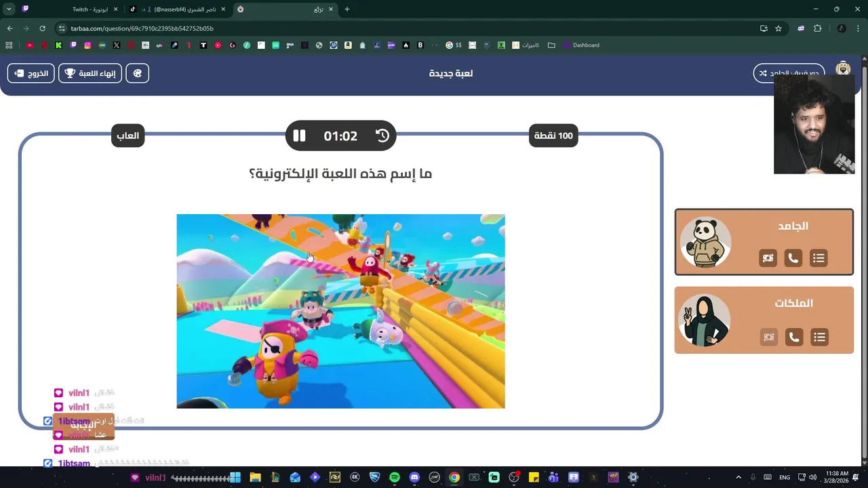This screenshot has width=868, height=488.
Task: Reset the timer with the history icon
Action: (382, 136)
